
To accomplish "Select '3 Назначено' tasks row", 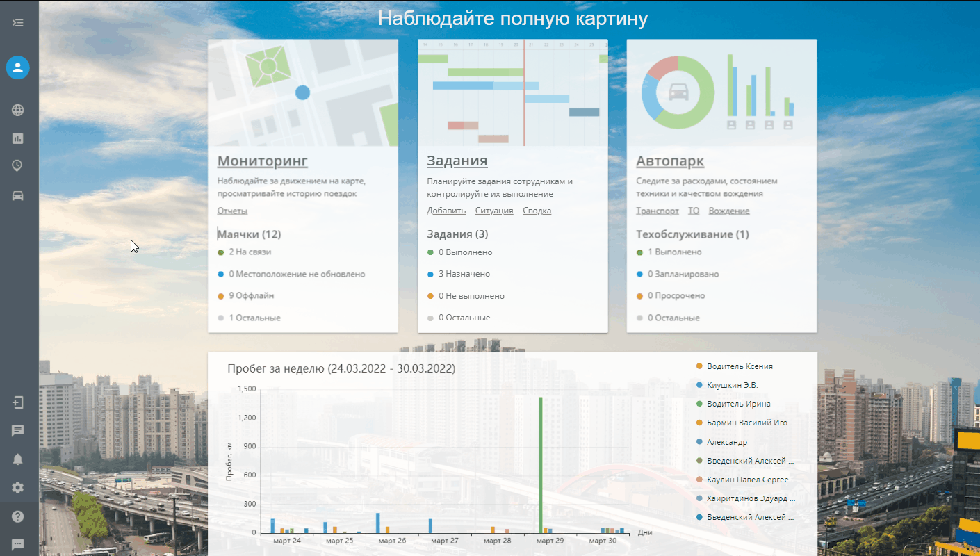I will click(x=459, y=274).
